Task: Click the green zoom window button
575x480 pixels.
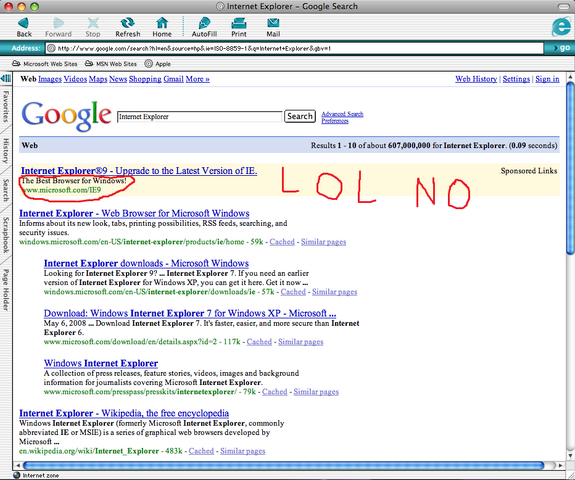Action: 34,6
